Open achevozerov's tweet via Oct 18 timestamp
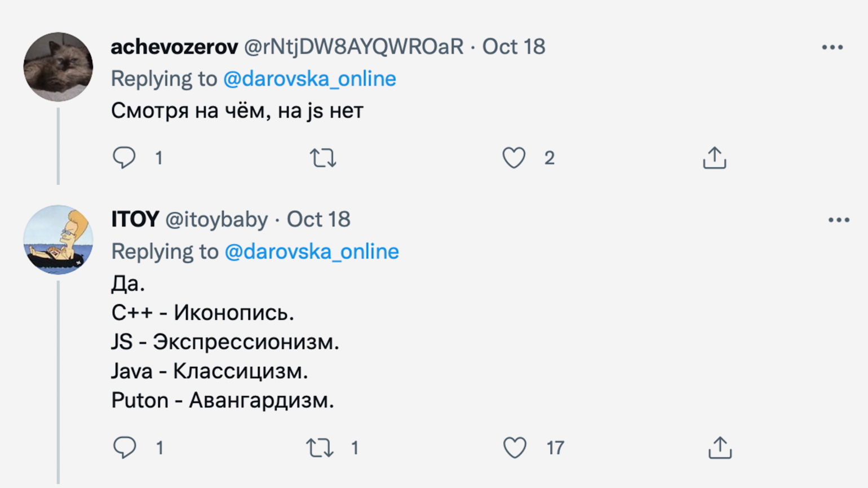The height and width of the screenshot is (488, 868). [513, 47]
